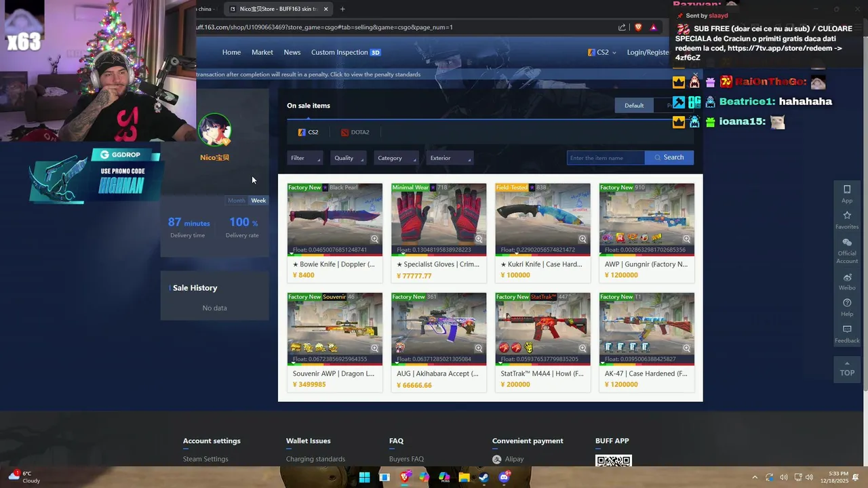Open File Explorer from the taskbar
This screenshot has width=868, height=488.
point(464,477)
